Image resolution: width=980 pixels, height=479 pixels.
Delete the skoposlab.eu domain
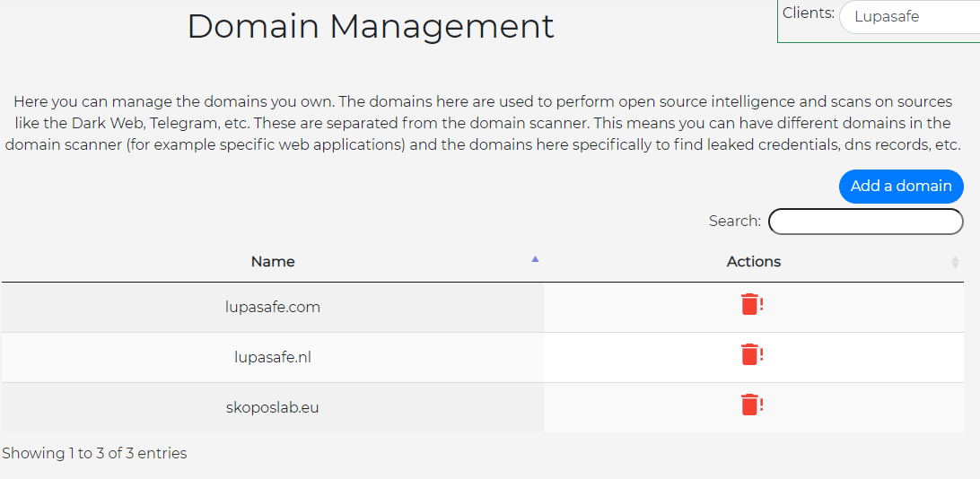tap(752, 405)
